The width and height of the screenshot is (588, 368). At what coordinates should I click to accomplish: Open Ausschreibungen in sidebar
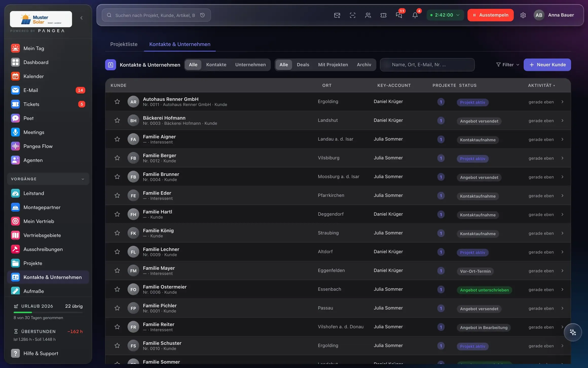pos(48,249)
